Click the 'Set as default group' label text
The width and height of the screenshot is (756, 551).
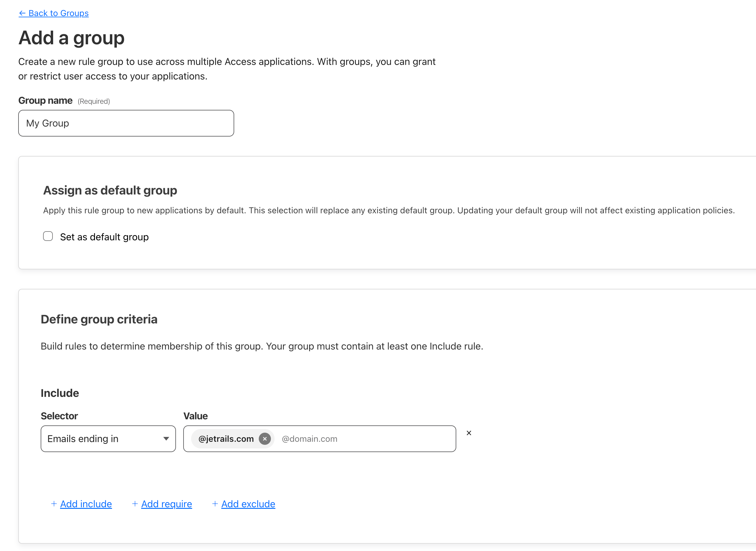[104, 237]
